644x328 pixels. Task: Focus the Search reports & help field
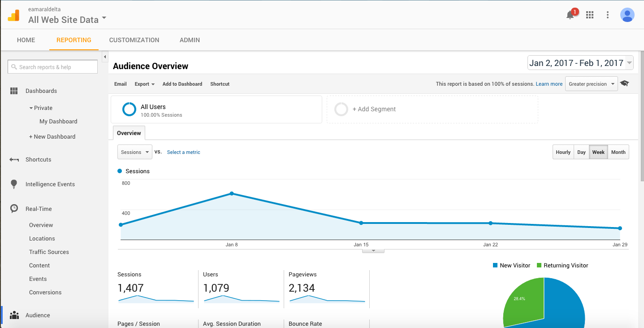52,67
